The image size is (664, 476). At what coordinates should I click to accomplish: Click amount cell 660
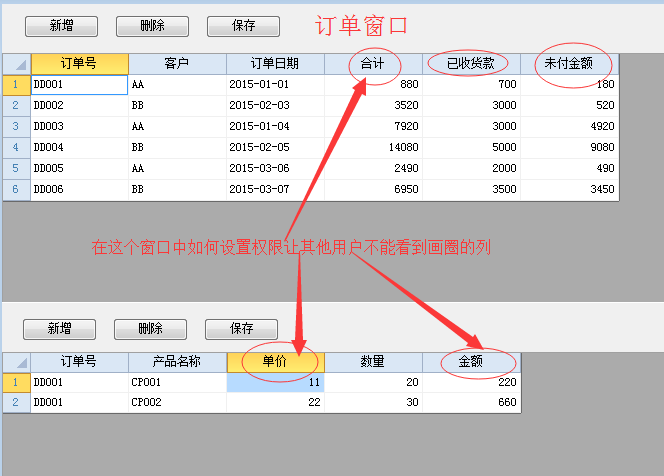click(471, 402)
